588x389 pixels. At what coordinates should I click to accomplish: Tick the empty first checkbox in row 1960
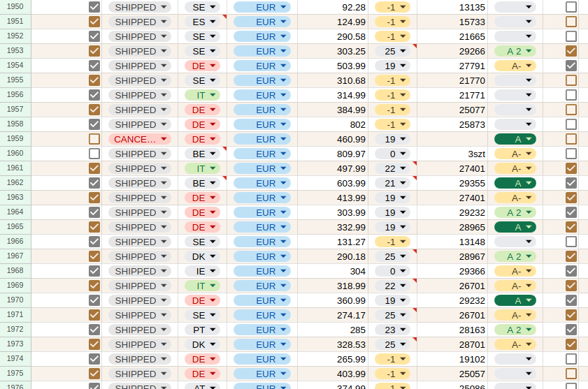(x=94, y=154)
